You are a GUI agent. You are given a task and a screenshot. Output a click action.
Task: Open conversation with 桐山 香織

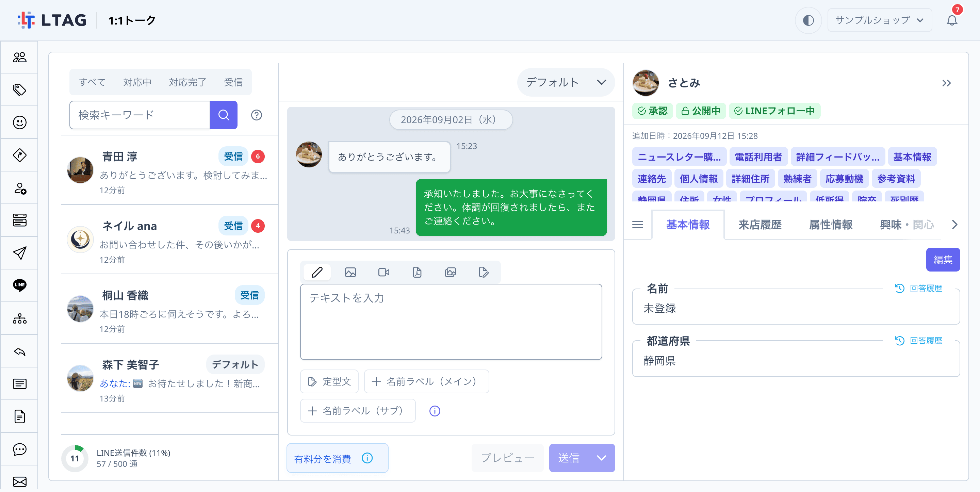pyautogui.click(x=169, y=309)
